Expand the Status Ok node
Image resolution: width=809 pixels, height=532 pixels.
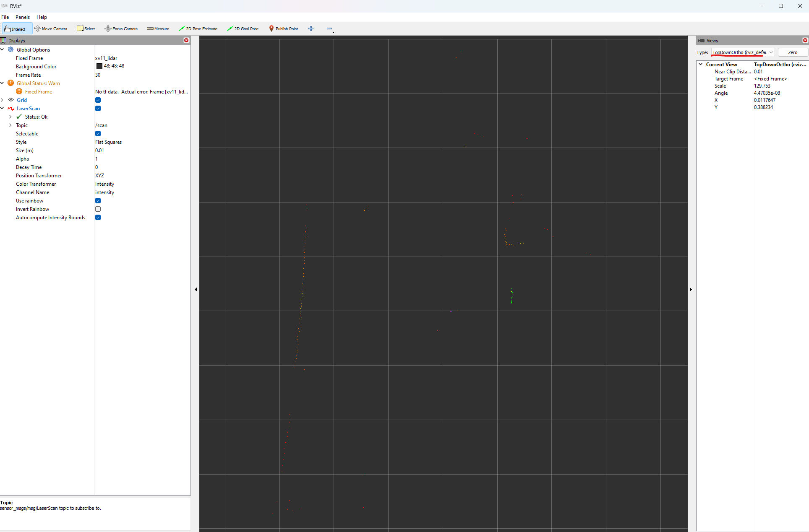[x=10, y=117]
